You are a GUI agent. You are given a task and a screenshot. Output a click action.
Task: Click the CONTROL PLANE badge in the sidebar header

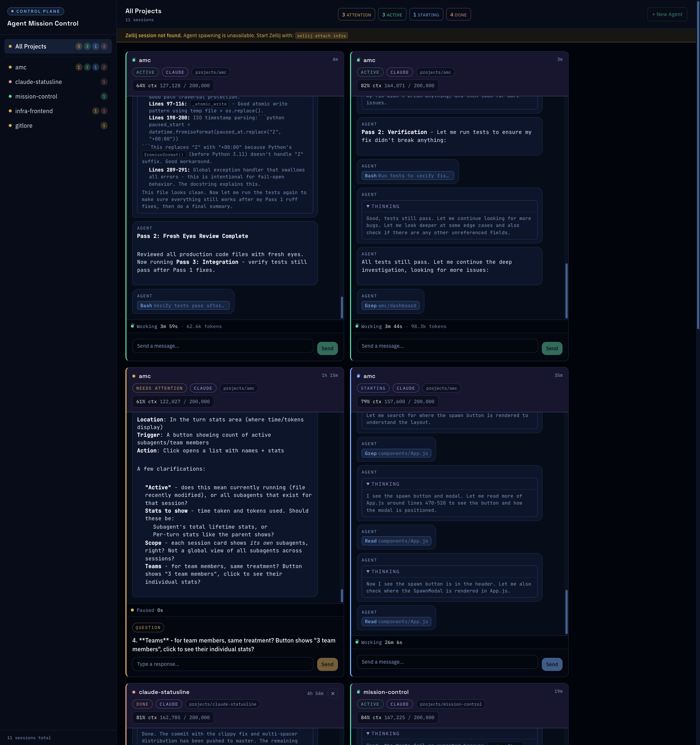pos(36,11)
